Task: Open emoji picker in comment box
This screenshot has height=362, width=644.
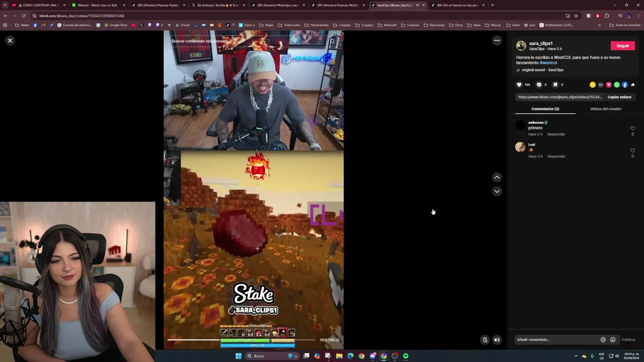Action: point(612,339)
